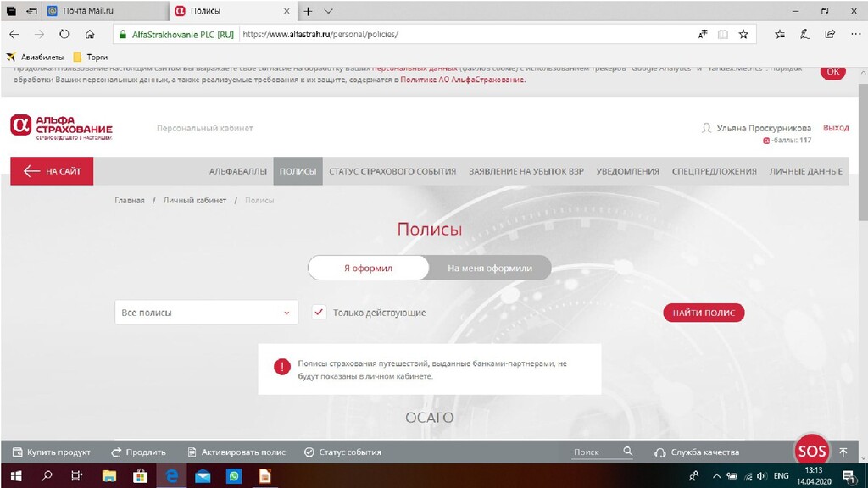Screen dimensions: 868x488
Task: Open Mail app from taskbar
Action: click(203, 476)
